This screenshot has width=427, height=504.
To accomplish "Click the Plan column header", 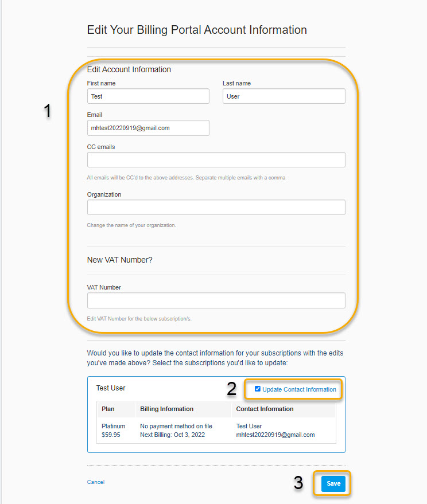I will click(x=108, y=409).
